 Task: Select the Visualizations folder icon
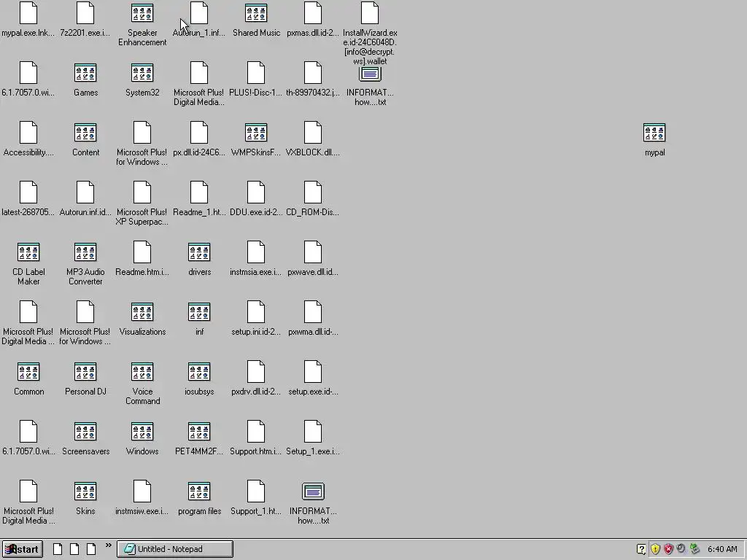(142, 312)
